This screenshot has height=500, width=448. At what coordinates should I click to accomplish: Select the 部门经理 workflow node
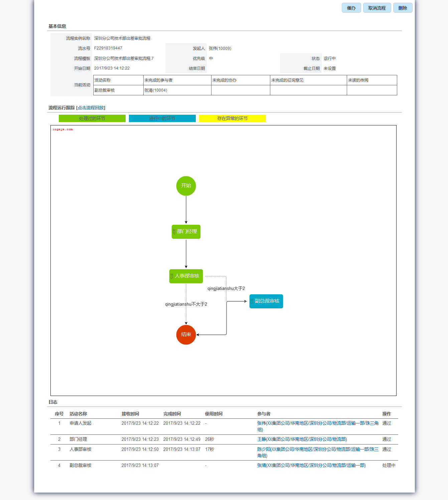point(186,231)
